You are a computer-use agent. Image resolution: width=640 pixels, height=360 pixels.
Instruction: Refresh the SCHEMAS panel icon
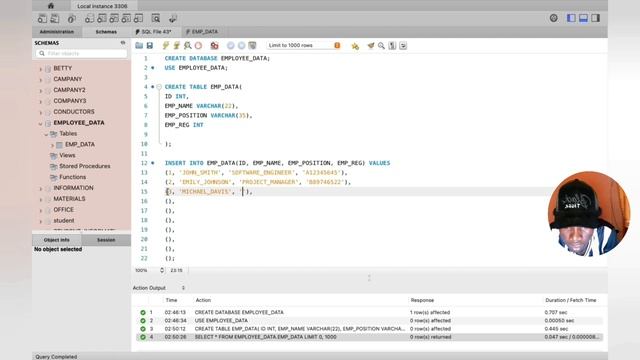point(123,43)
